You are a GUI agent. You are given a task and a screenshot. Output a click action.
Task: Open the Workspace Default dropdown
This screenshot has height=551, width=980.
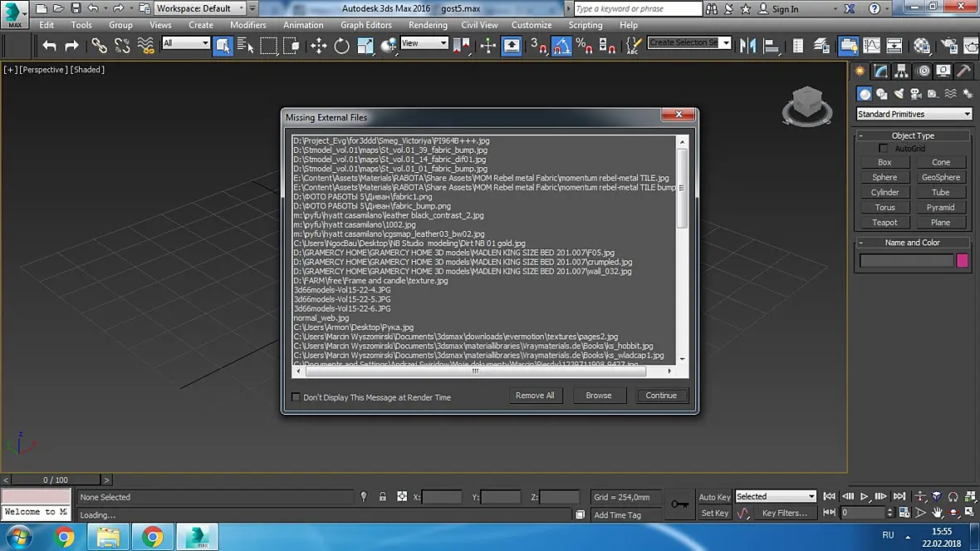click(200, 8)
